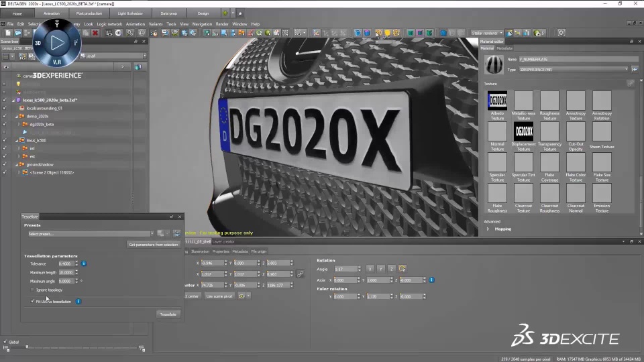The image size is (644, 362).
Task: Click the link scale chain icon
Action: [x=301, y=274]
